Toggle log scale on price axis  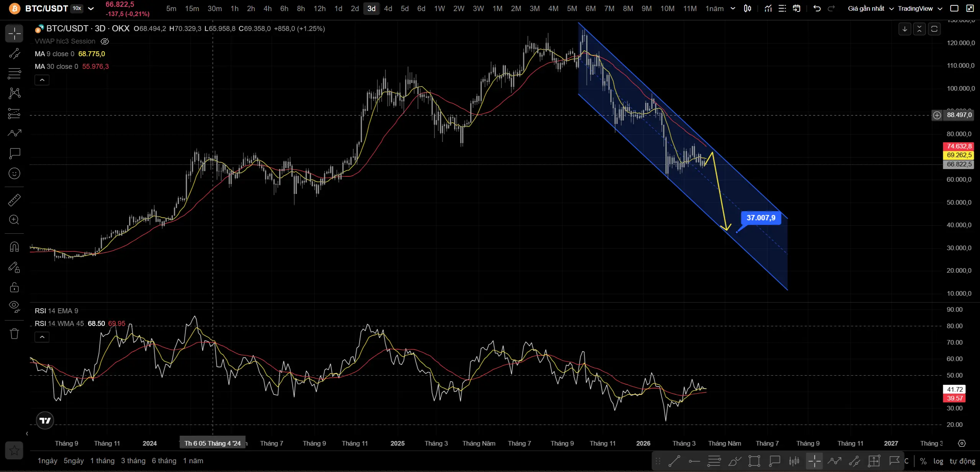[x=938, y=461]
